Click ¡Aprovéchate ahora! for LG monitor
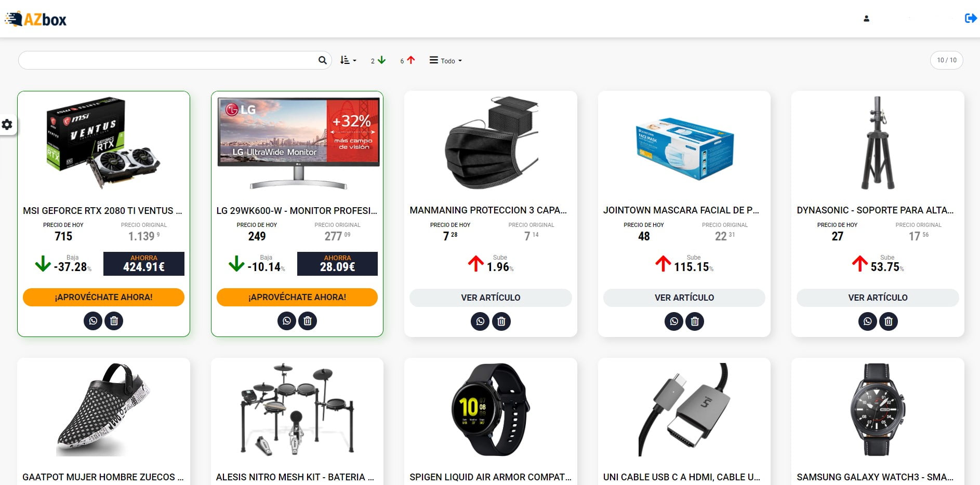The height and width of the screenshot is (485, 980). 297,297
